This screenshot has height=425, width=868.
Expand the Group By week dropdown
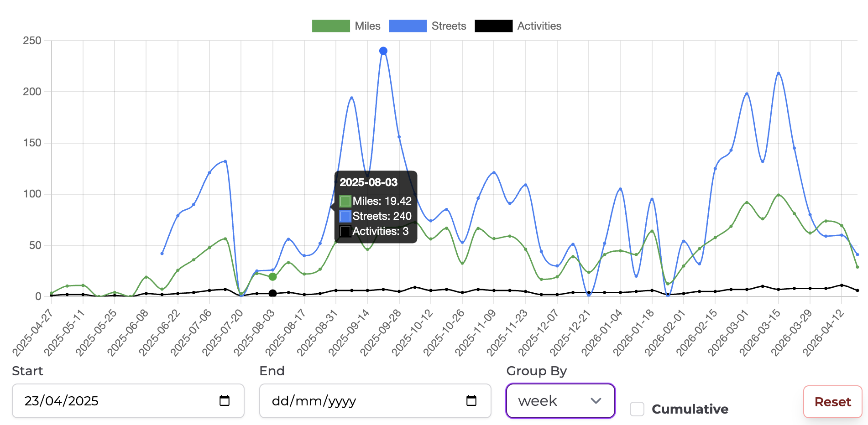pyautogui.click(x=560, y=401)
